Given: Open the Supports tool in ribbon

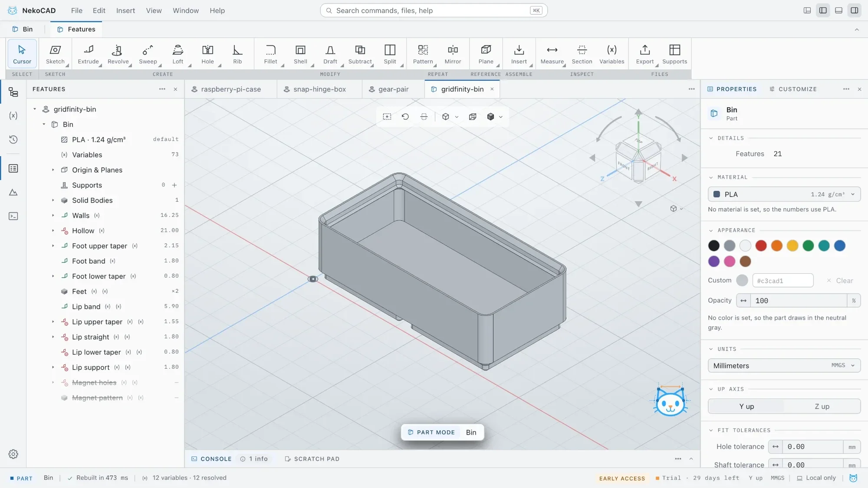Looking at the screenshot, I should pyautogui.click(x=674, y=54).
